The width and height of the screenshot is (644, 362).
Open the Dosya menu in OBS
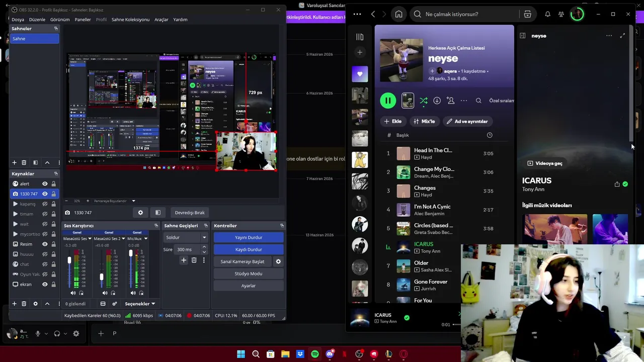[x=18, y=20]
